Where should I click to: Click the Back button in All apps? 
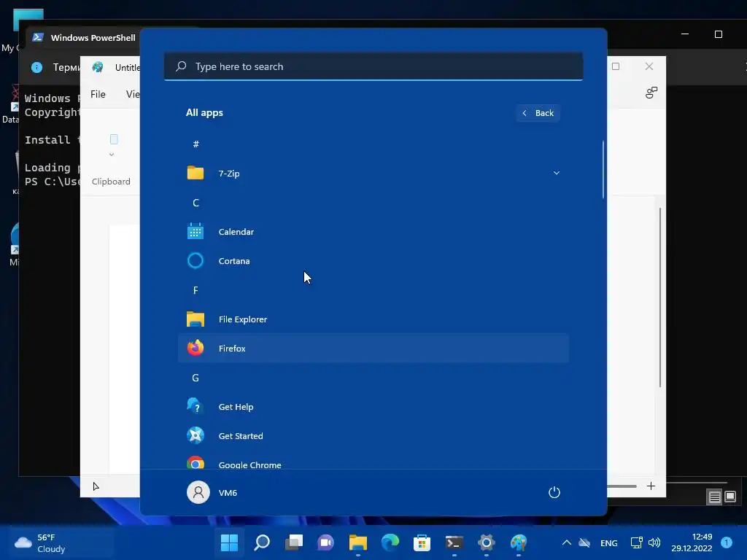tap(538, 113)
